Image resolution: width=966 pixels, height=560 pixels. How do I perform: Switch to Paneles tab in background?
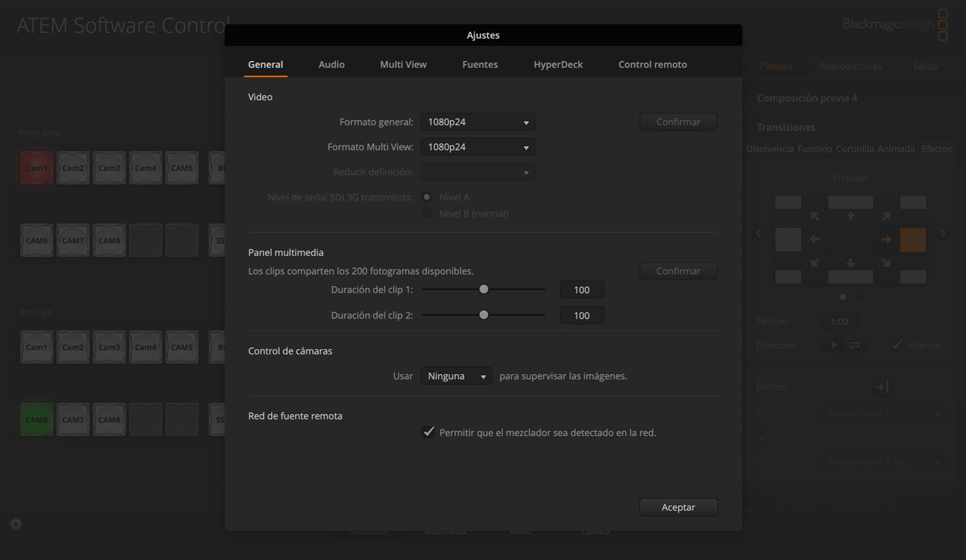coord(776,66)
